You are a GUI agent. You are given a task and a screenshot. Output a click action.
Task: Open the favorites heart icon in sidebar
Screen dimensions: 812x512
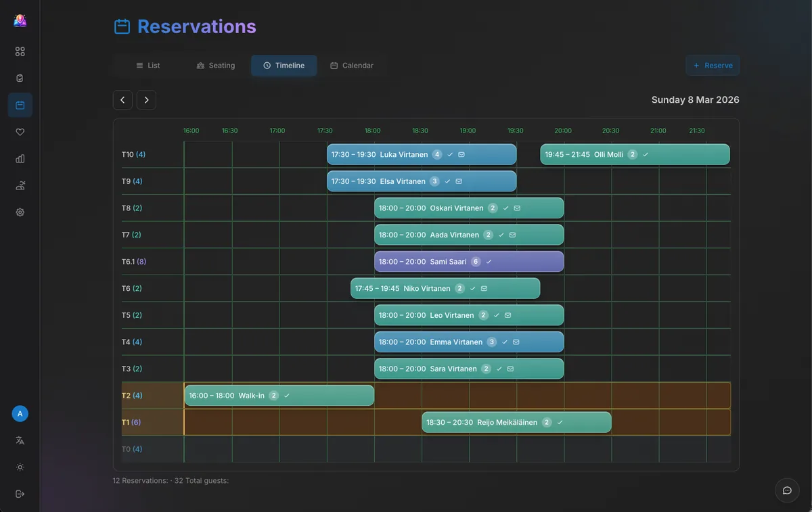click(x=20, y=131)
